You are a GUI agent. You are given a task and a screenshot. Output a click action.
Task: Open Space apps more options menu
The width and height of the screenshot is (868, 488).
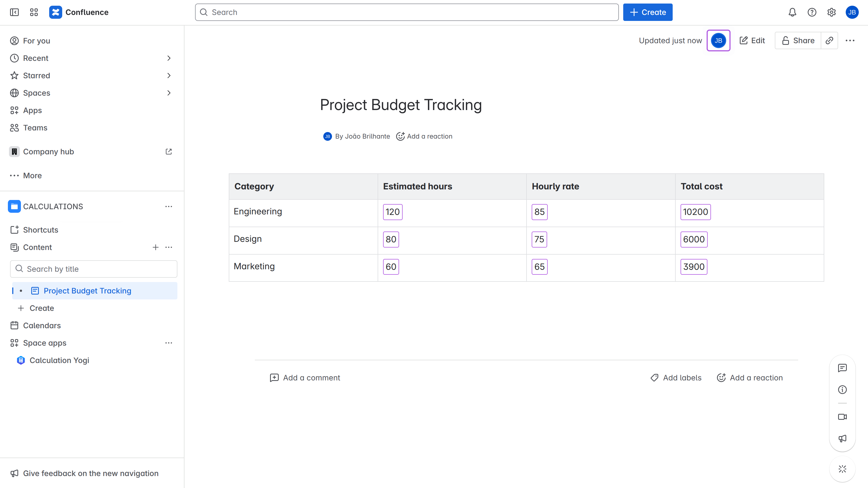(168, 343)
